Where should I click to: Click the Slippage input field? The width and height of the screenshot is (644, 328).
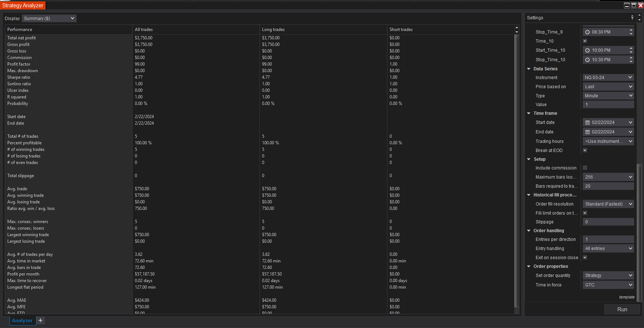pos(609,222)
